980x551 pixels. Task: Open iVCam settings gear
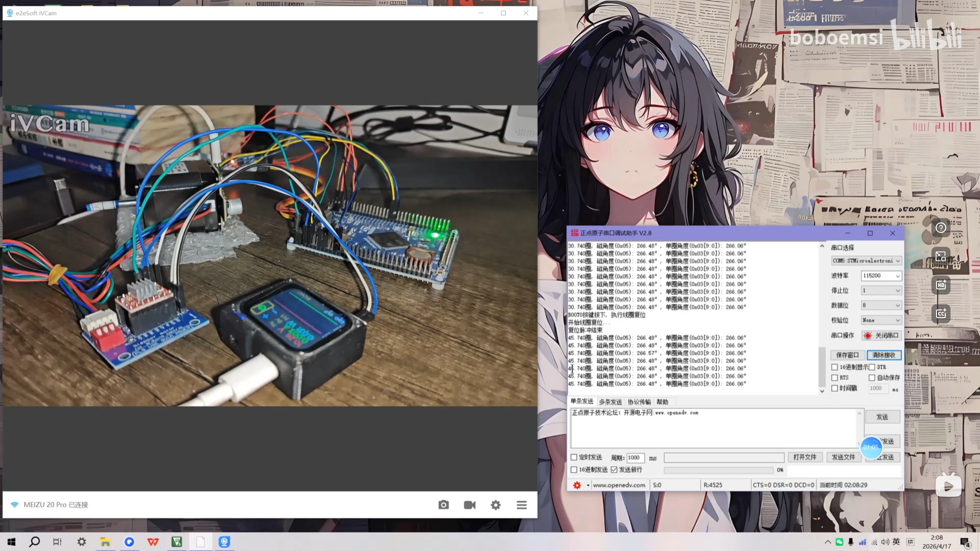tap(496, 505)
